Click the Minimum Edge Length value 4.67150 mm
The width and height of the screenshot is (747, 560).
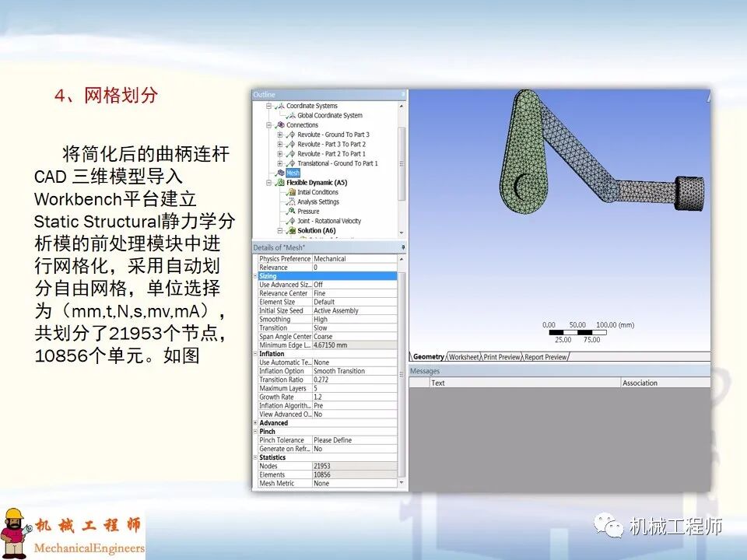click(x=355, y=345)
